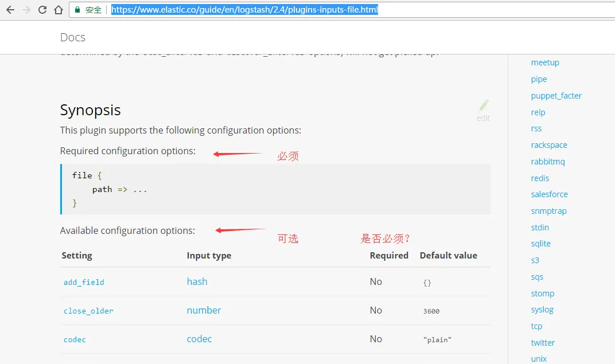Screen dimensions: 615x364
Task: Click Required "No" in add_field row
Action: pyautogui.click(x=376, y=281)
